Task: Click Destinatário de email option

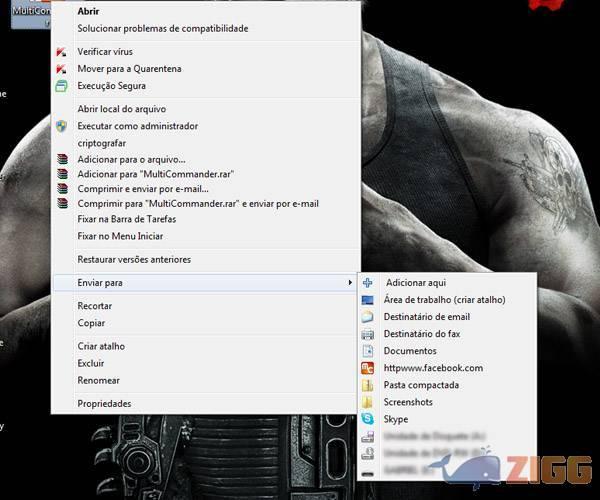Action: (426, 316)
